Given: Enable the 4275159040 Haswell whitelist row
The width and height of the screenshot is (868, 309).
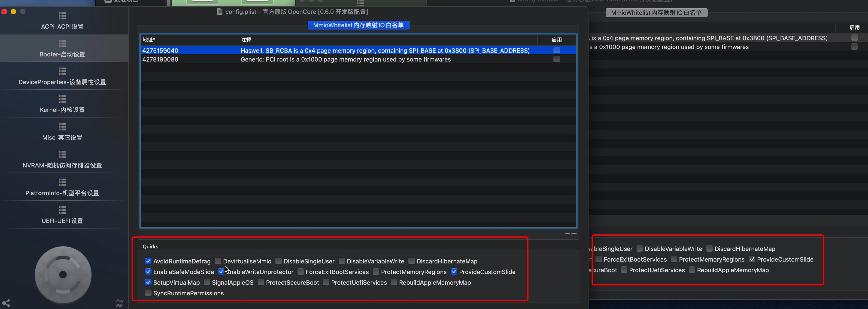Looking at the screenshot, I should pyautogui.click(x=557, y=50).
